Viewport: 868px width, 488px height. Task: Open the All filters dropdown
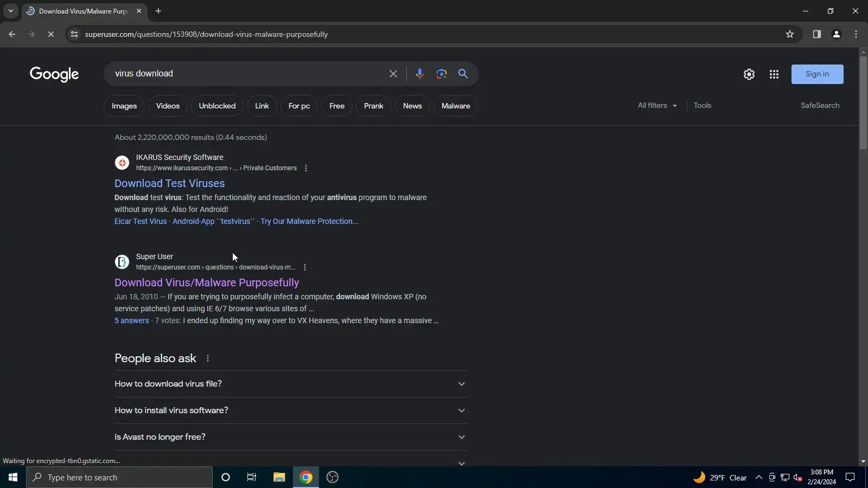tap(658, 106)
